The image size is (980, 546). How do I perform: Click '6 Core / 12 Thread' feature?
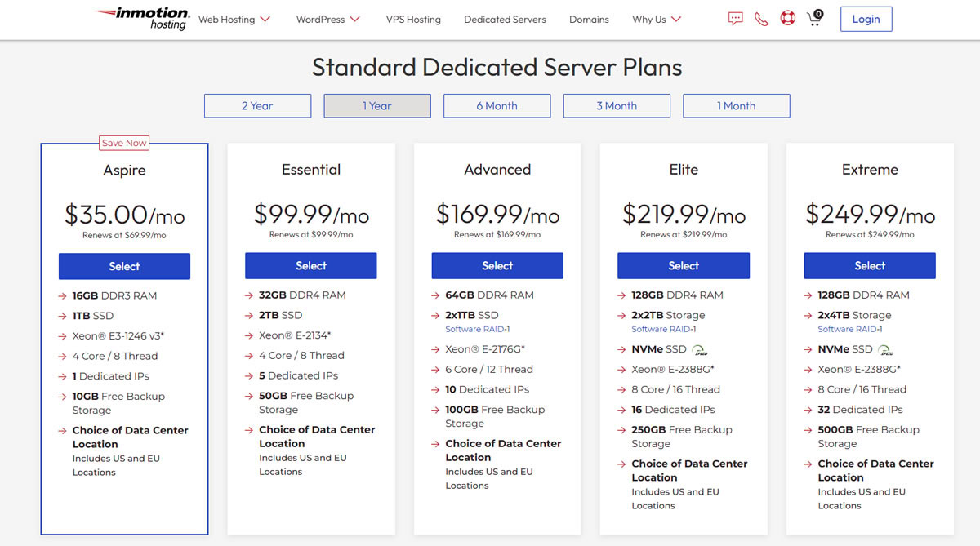coord(489,369)
